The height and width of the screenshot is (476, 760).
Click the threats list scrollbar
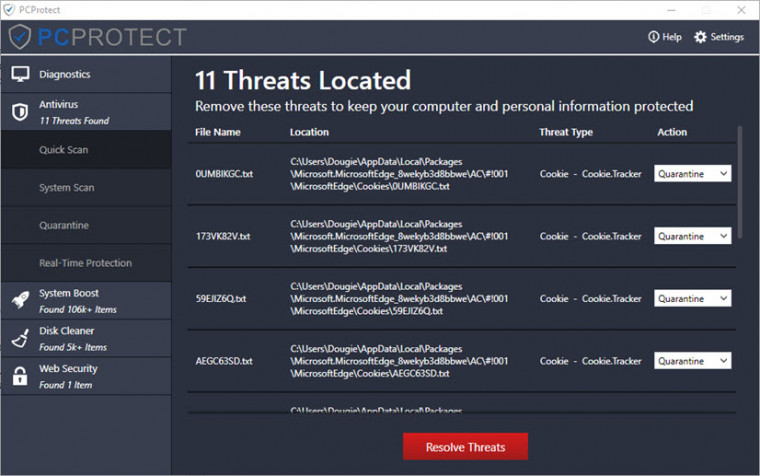pyautogui.click(x=740, y=182)
